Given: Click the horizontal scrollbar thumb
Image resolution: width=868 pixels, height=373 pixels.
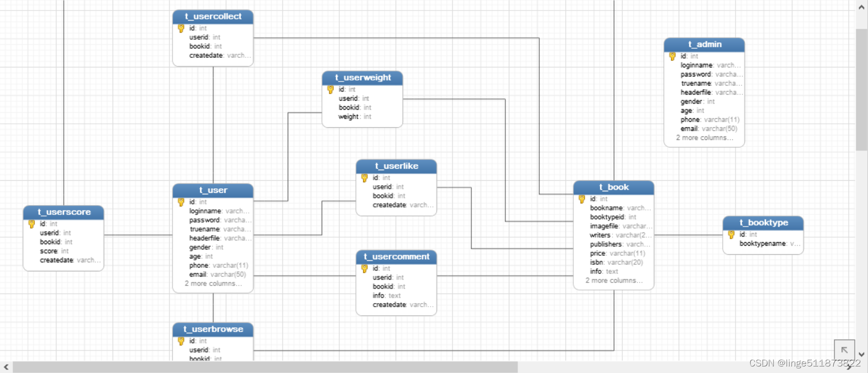Looking at the screenshot, I should pos(265,367).
